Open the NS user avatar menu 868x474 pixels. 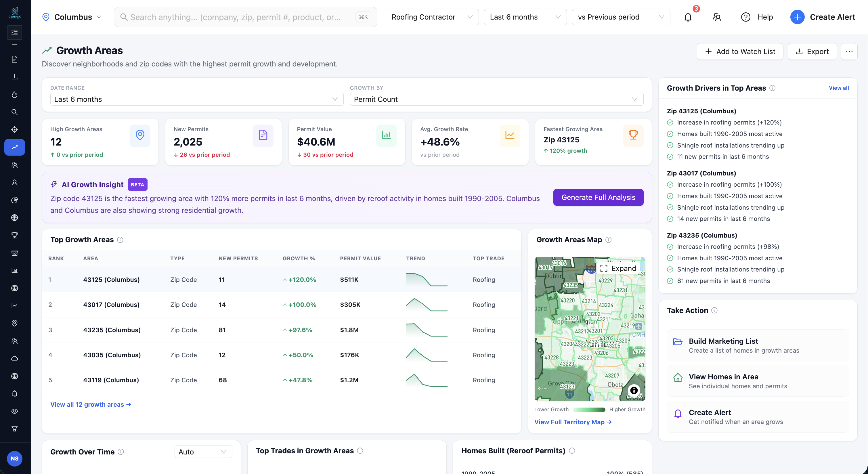(14, 458)
